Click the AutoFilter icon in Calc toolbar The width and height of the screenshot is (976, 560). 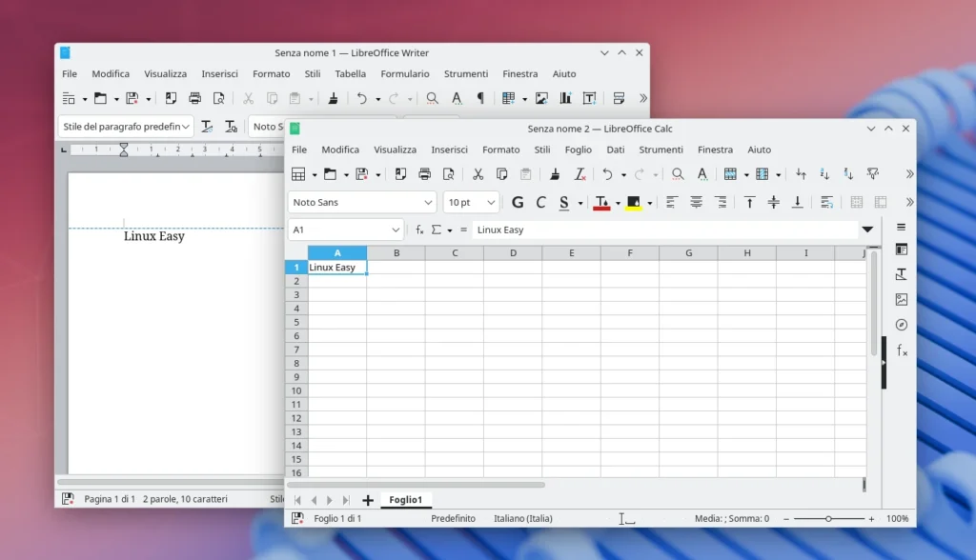(872, 174)
